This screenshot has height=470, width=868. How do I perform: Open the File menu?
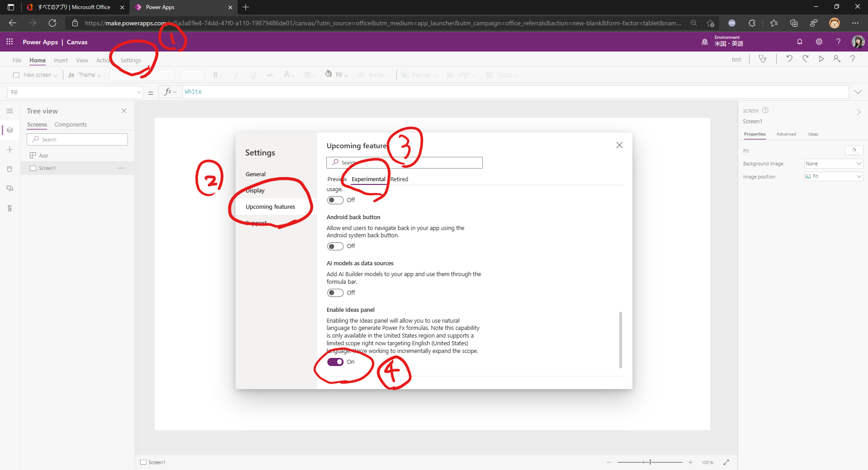(17, 60)
